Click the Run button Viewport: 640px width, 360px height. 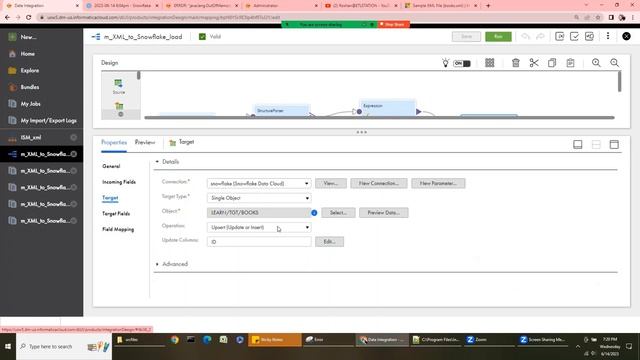click(498, 36)
